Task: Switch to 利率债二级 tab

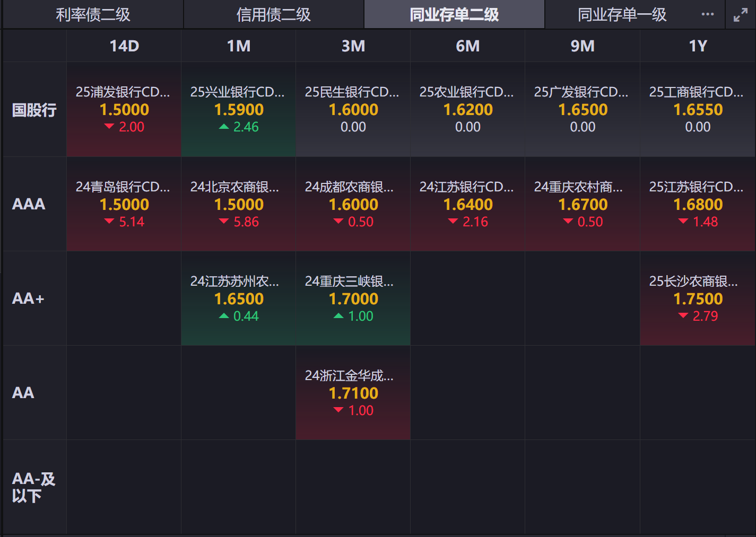Action: [x=93, y=14]
